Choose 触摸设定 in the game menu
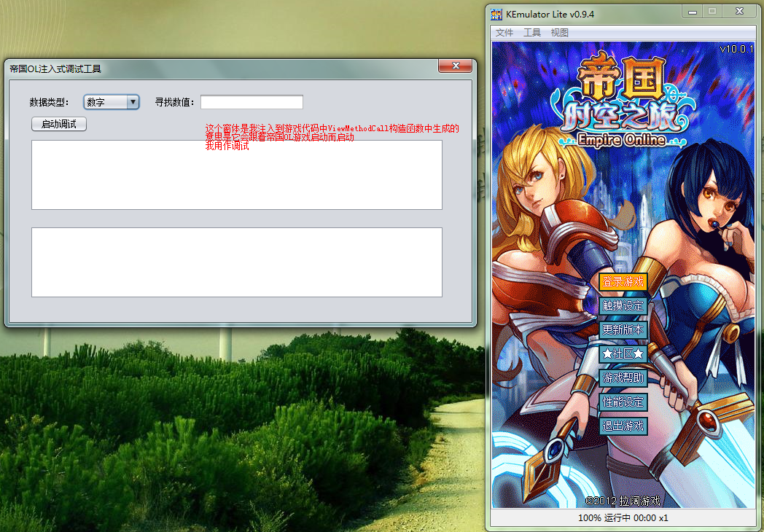 coord(623,305)
